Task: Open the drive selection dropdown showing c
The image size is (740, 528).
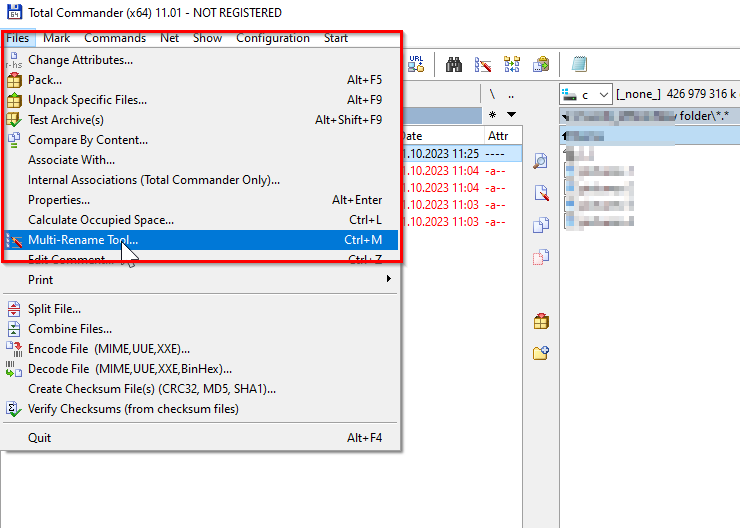Action: pyautogui.click(x=585, y=94)
